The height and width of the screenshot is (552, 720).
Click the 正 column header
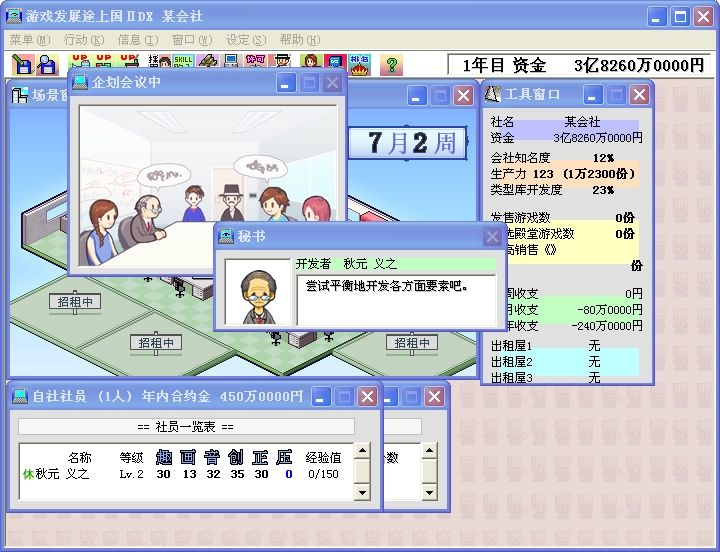click(260, 457)
